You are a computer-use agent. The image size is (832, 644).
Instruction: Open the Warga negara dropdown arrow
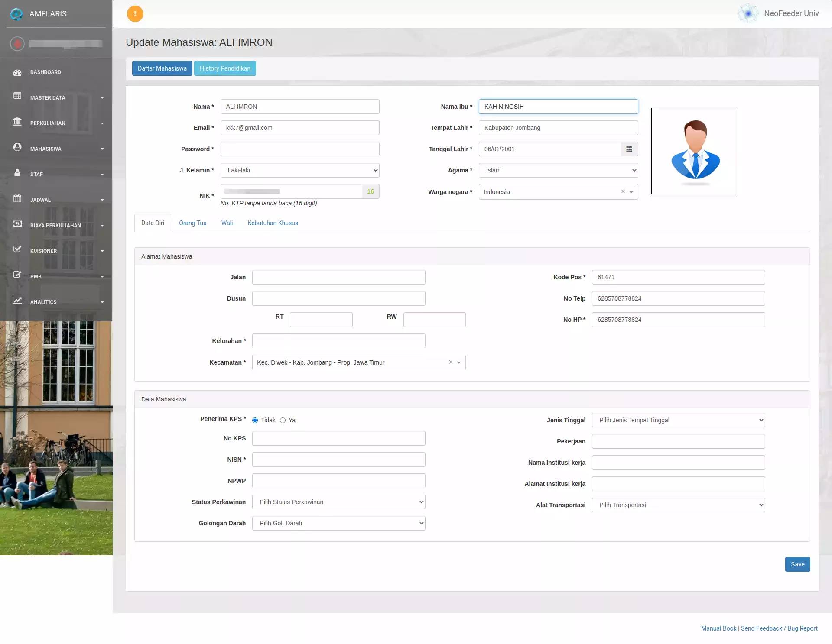point(631,192)
